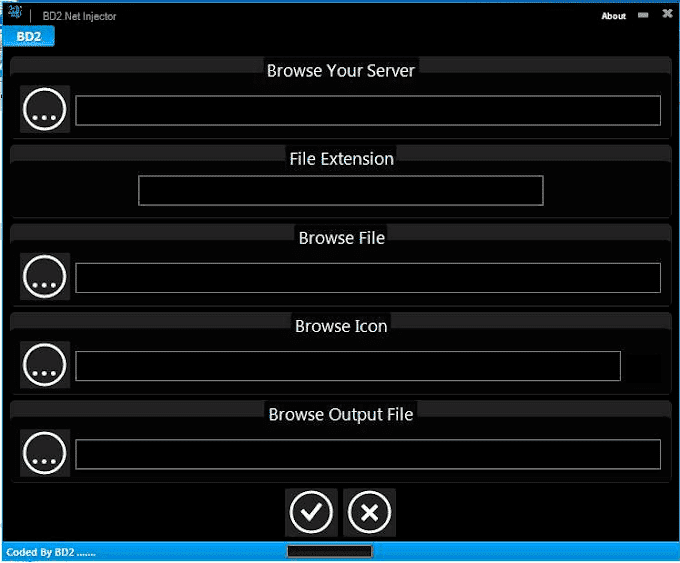Focus the Browse Output File path field
Viewport: 680px width, 563px height.
pos(368,454)
